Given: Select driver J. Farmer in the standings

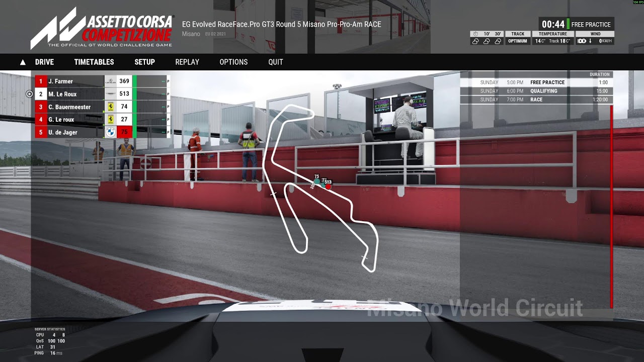Looking at the screenshot, I should tap(60, 81).
